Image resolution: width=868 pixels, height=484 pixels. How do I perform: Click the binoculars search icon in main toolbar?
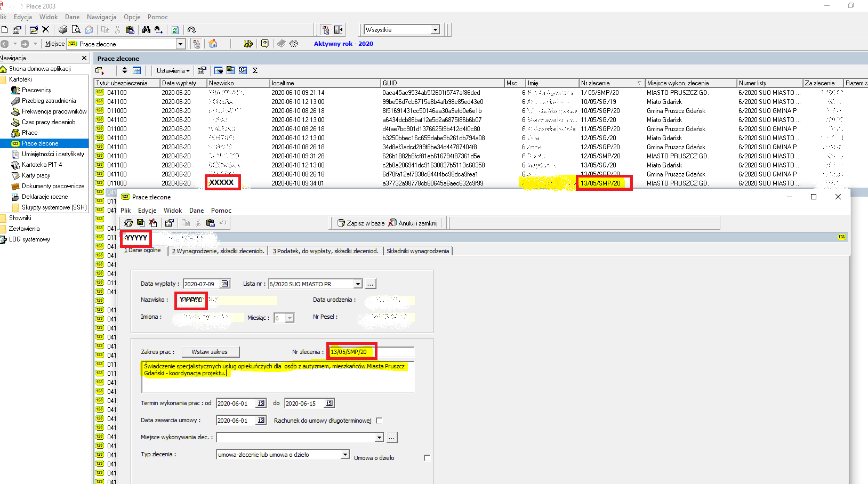click(146, 30)
